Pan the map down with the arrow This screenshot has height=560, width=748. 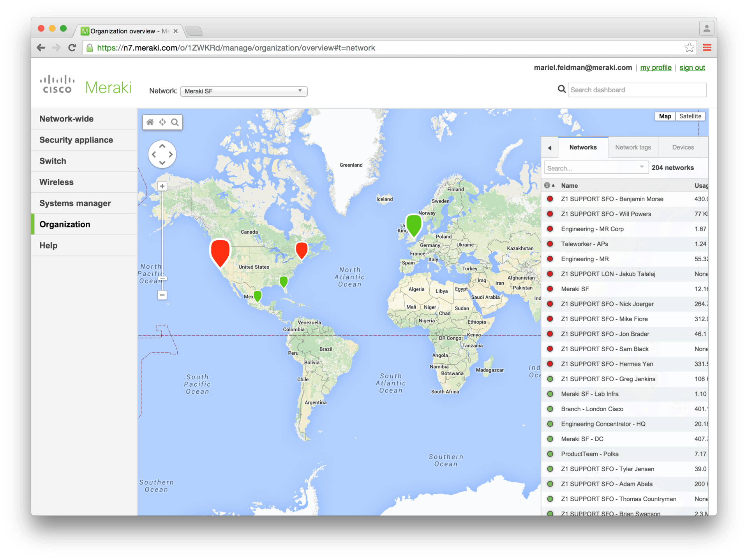[x=162, y=163]
